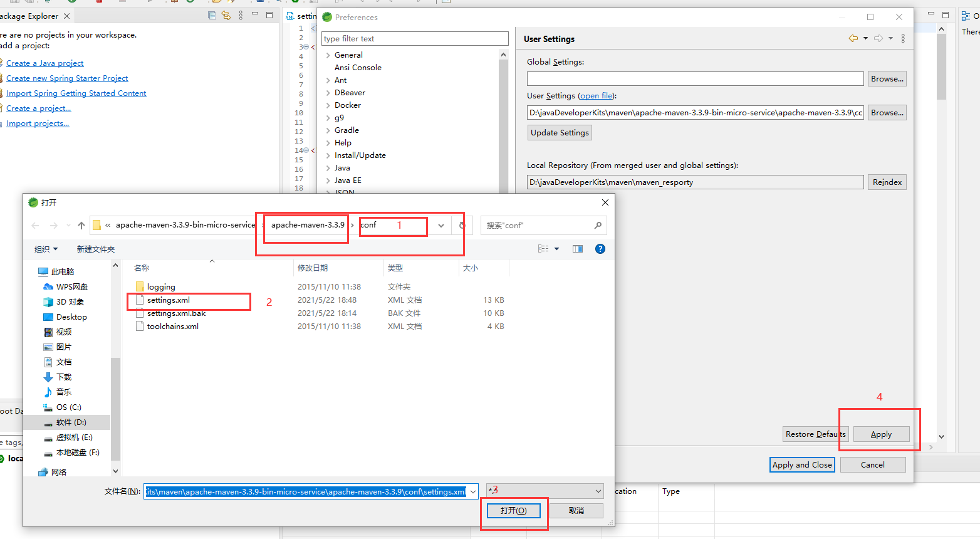Click the search magnifier in the conf search box

click(x=598, y=225)
